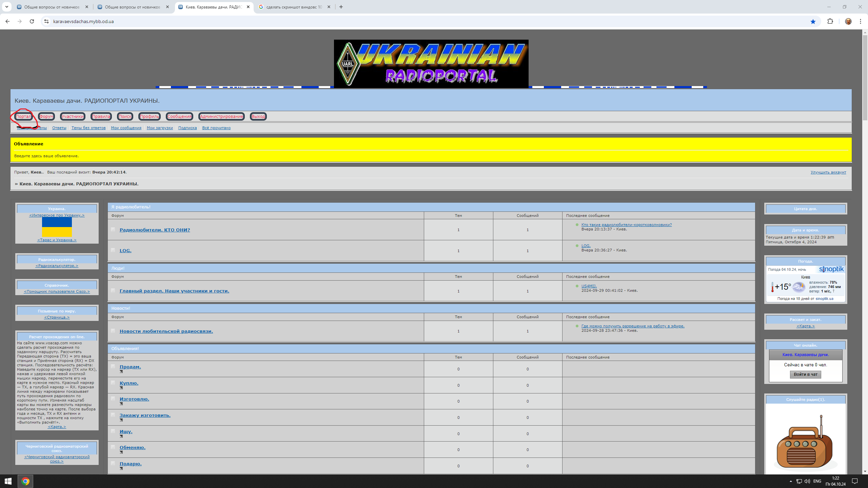Screen dimensions: 868x488
Task: Click the sinoptik logo in weather widget
Action: point(831,269)
